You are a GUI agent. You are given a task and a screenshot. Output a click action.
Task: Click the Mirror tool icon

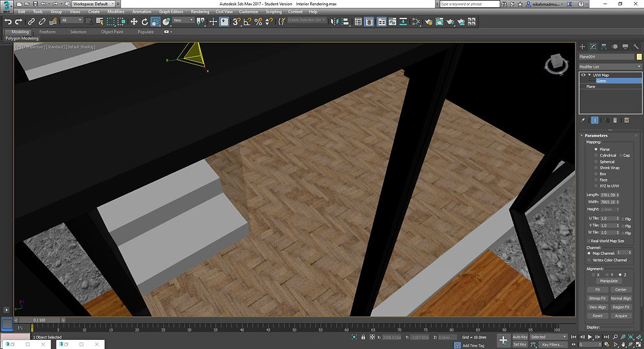[x=334, y=22]
